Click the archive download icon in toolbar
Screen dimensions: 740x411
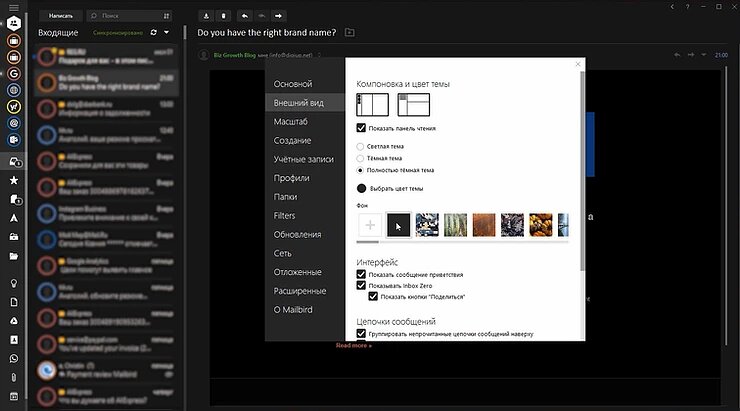[206, 16]
